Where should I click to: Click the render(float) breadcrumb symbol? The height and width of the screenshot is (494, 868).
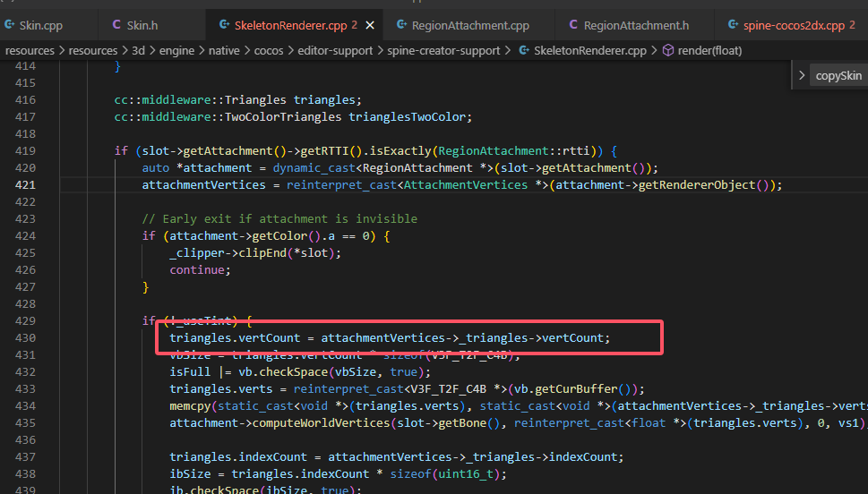(x=709, y=51)
